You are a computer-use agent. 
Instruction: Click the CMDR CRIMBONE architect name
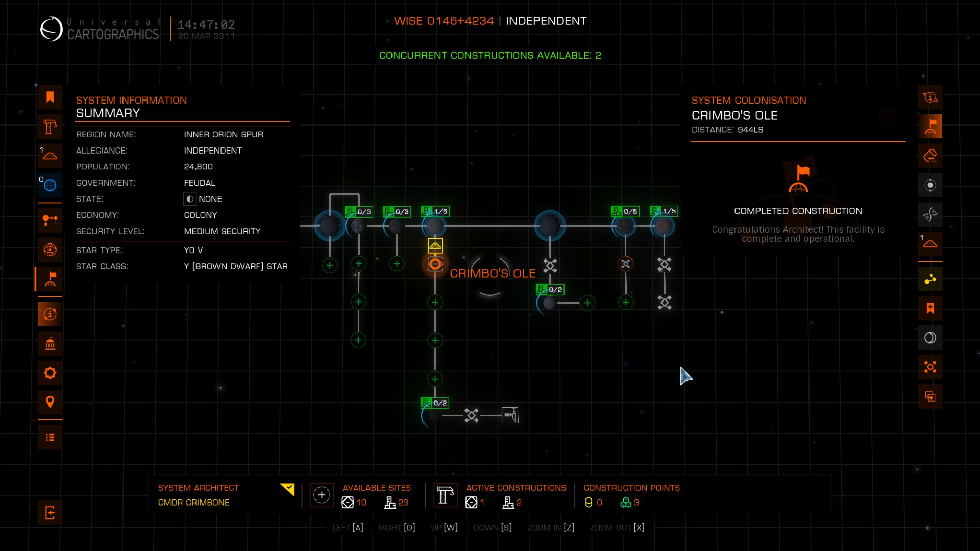click(193, 503)
